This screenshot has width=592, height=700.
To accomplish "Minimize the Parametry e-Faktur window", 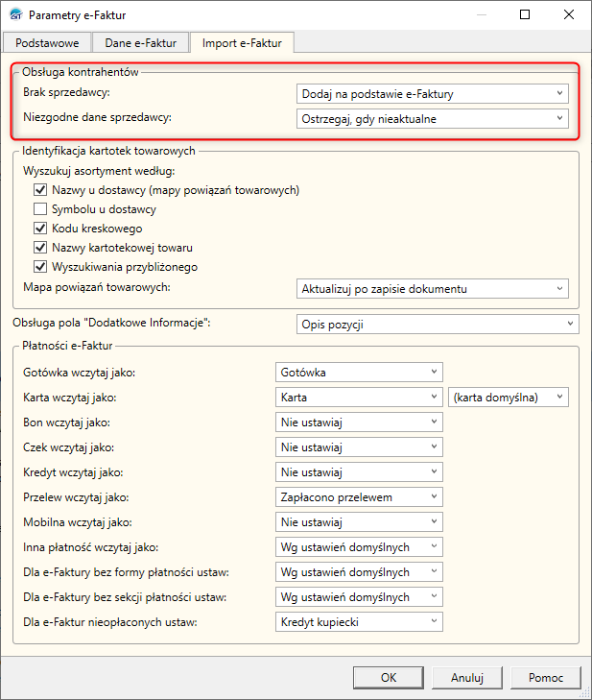I will point(481,15).
